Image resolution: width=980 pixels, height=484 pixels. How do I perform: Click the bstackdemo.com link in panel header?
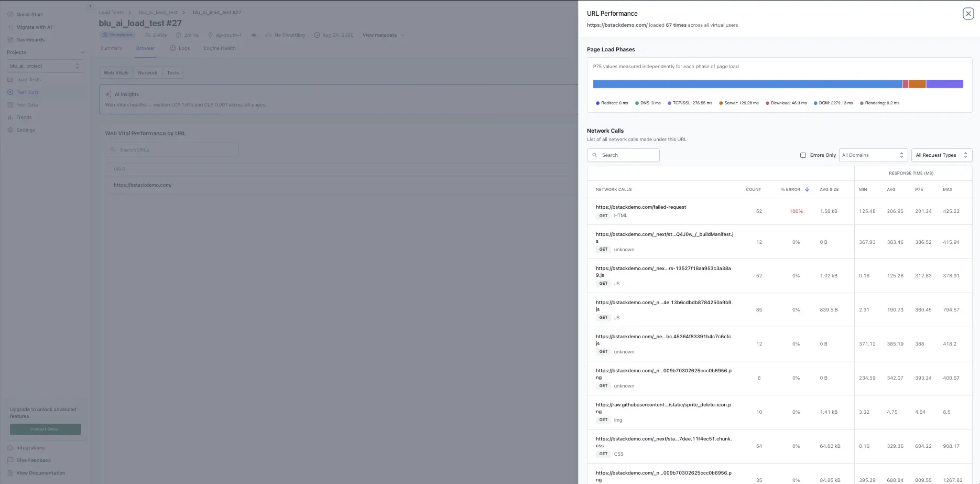point(617,25)
